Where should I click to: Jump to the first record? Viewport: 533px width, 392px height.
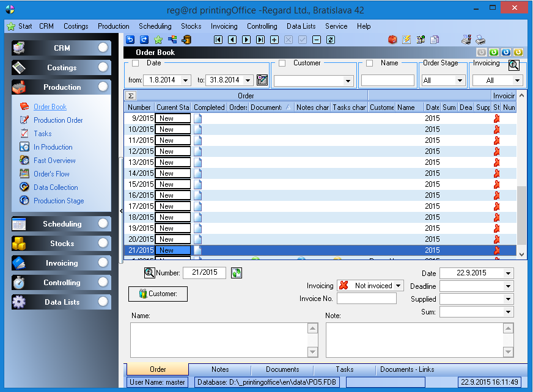coord(218,40)
